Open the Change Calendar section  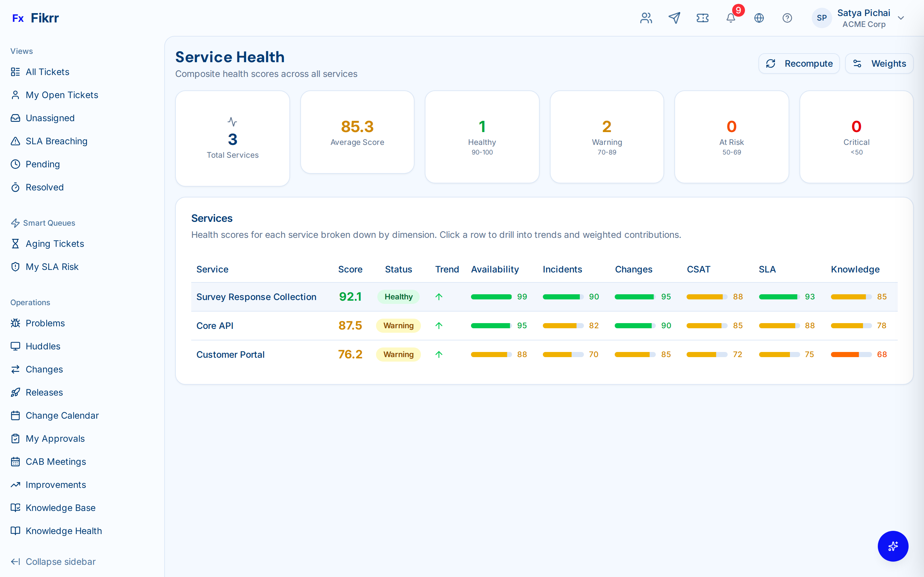coord(62,415)
